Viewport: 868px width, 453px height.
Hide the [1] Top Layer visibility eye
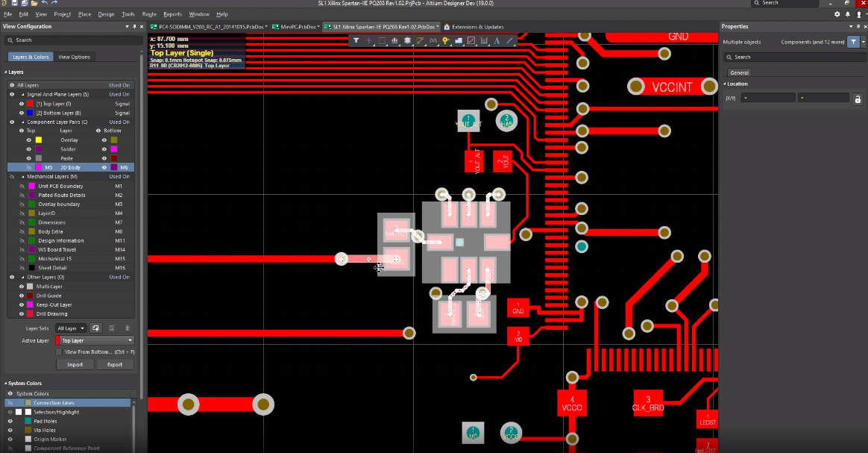[22, 104]
